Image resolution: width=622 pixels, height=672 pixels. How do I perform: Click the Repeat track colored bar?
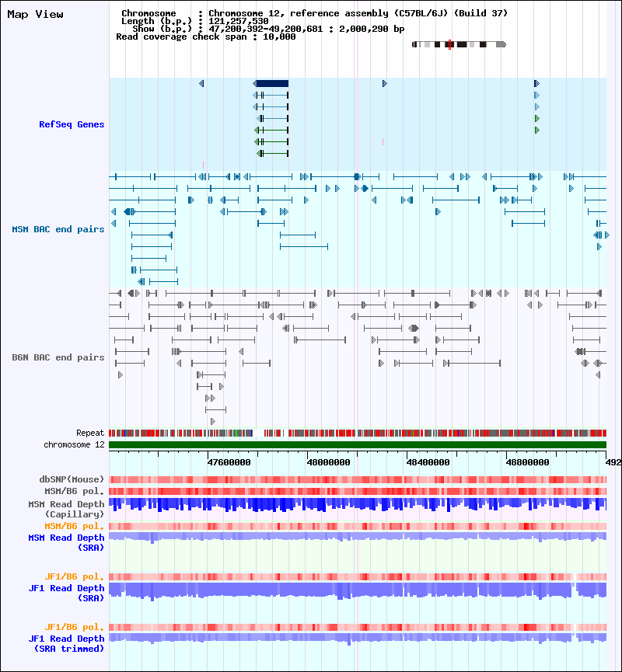[358, 433]
